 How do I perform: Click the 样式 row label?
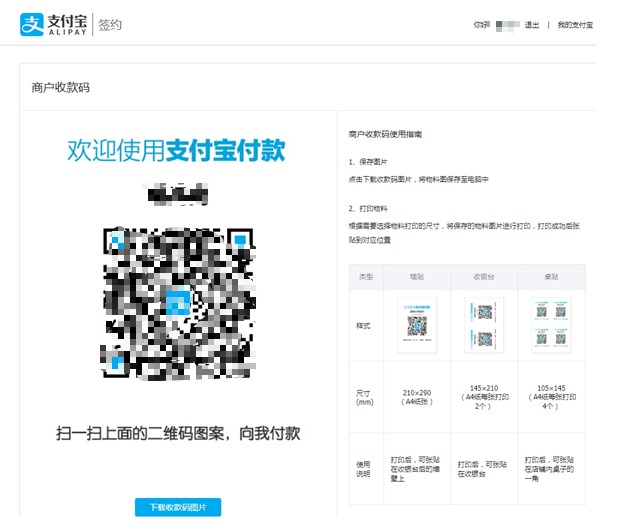coord(363,326)
